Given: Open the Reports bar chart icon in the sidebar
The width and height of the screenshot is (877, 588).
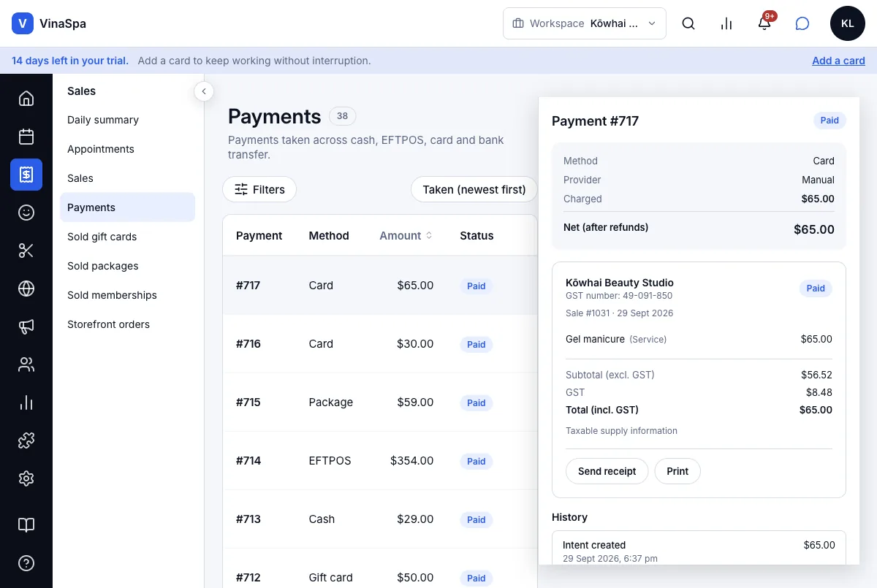Looking at the screenshot, I should [x=26, y=402].
